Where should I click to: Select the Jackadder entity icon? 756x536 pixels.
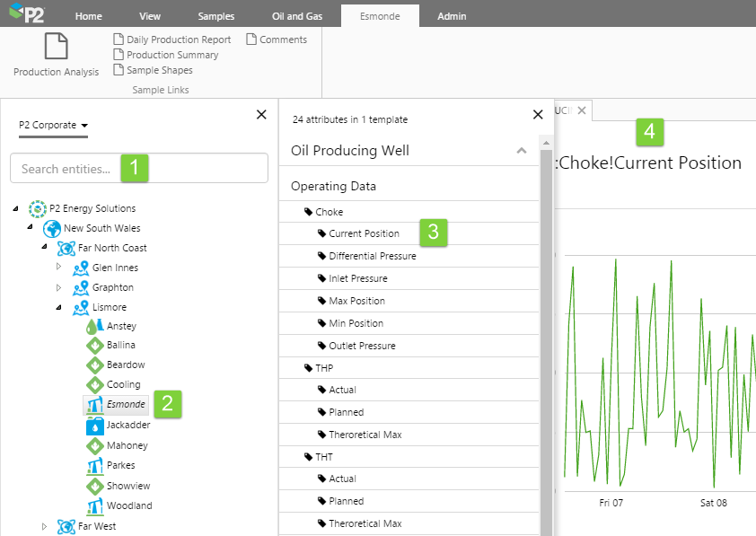click(94, 426)
